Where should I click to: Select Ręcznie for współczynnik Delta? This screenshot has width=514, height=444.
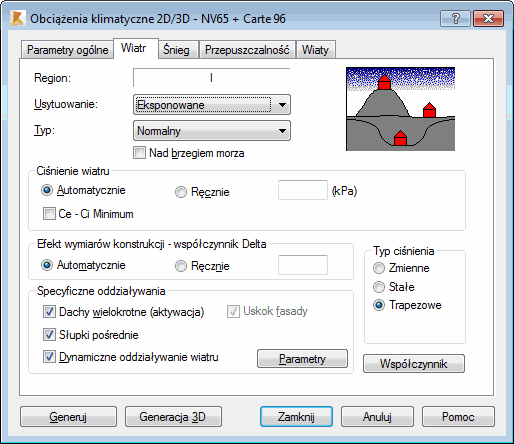click(181, 266)
